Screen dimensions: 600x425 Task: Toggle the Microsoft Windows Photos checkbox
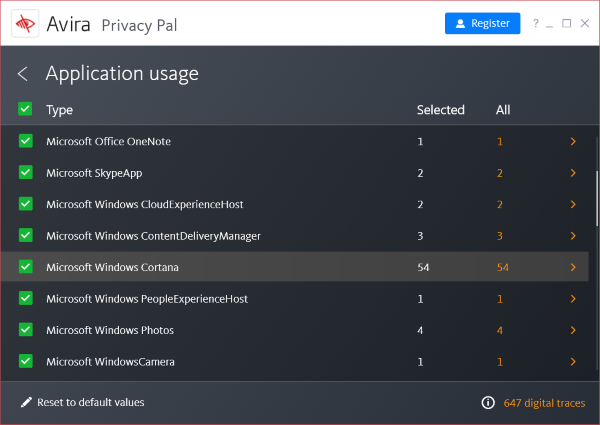pyautogui.click(x=26, y=329)
